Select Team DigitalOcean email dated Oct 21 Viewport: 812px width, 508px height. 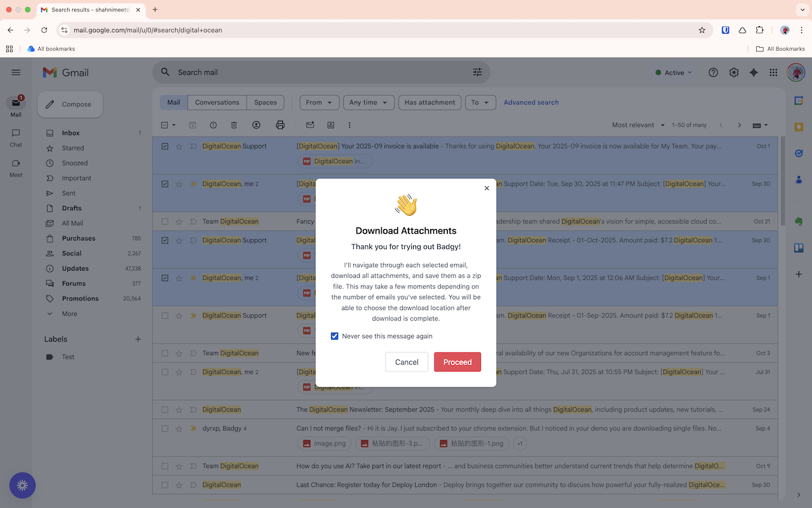click(165, 222)
